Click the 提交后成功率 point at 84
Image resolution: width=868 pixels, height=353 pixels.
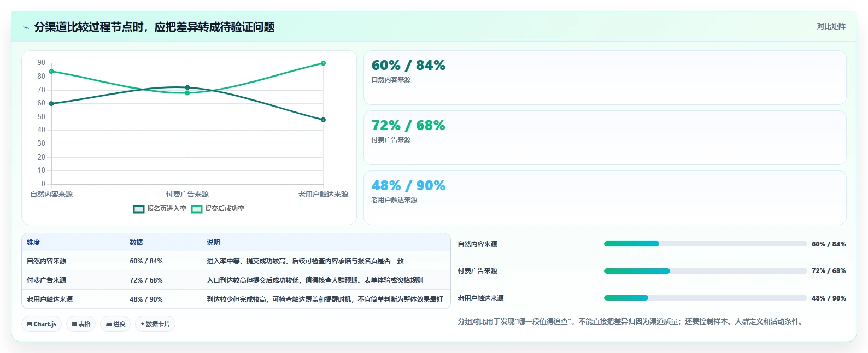[51, 72]
